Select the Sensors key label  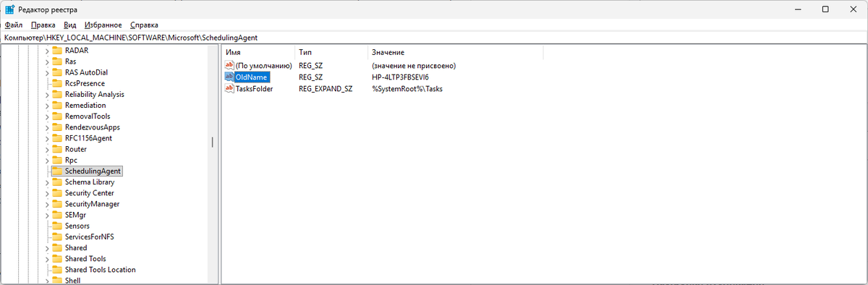click(77, 226)
